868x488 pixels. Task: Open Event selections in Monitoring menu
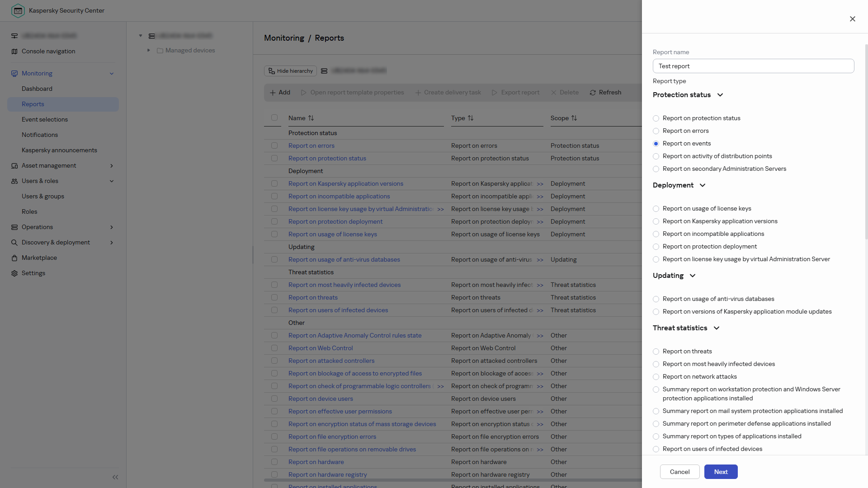click(45, 119)
